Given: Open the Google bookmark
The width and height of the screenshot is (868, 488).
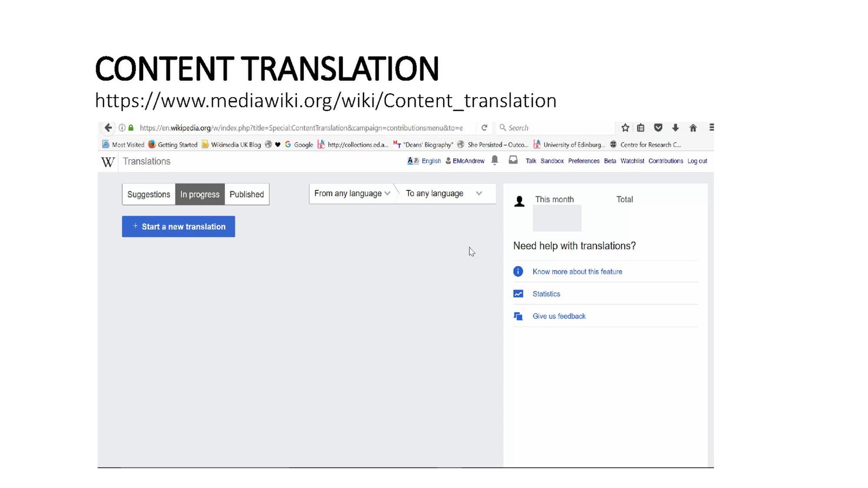Looking at the screenshot, I should (x=299, y=144).
